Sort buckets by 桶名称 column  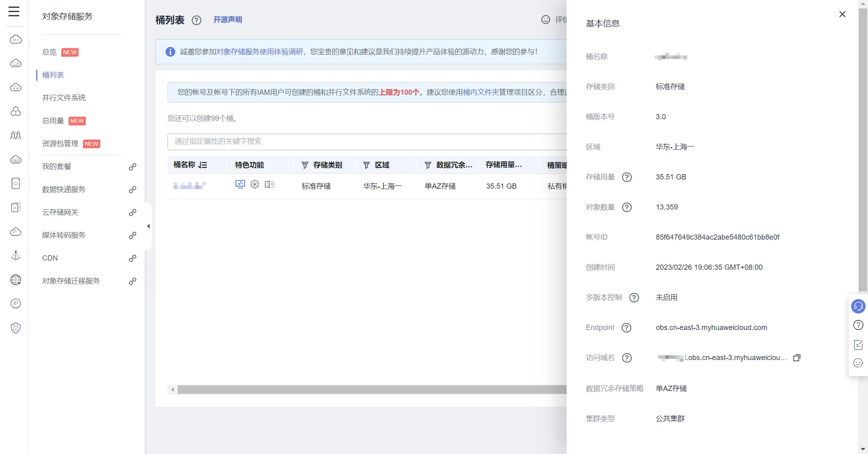203,165
